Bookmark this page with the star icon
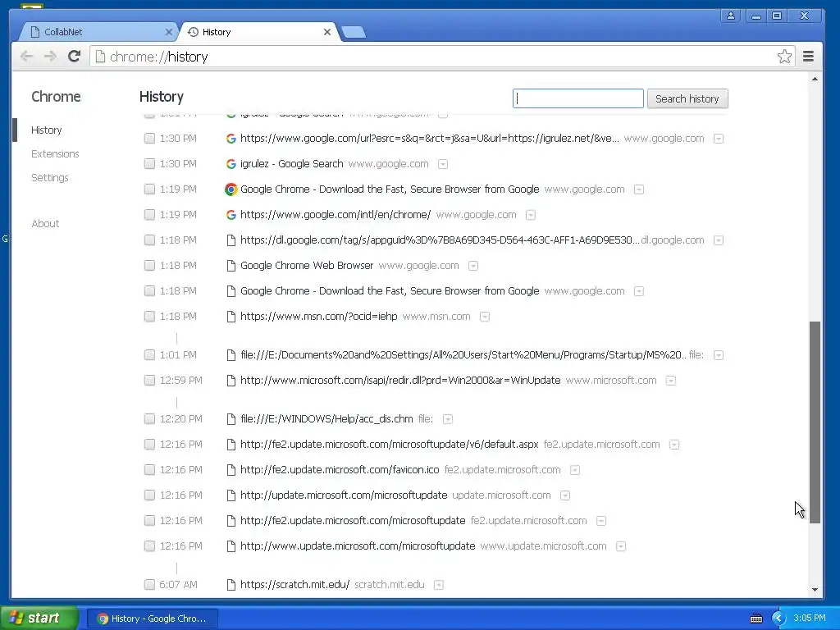 [x=784, y=57]
